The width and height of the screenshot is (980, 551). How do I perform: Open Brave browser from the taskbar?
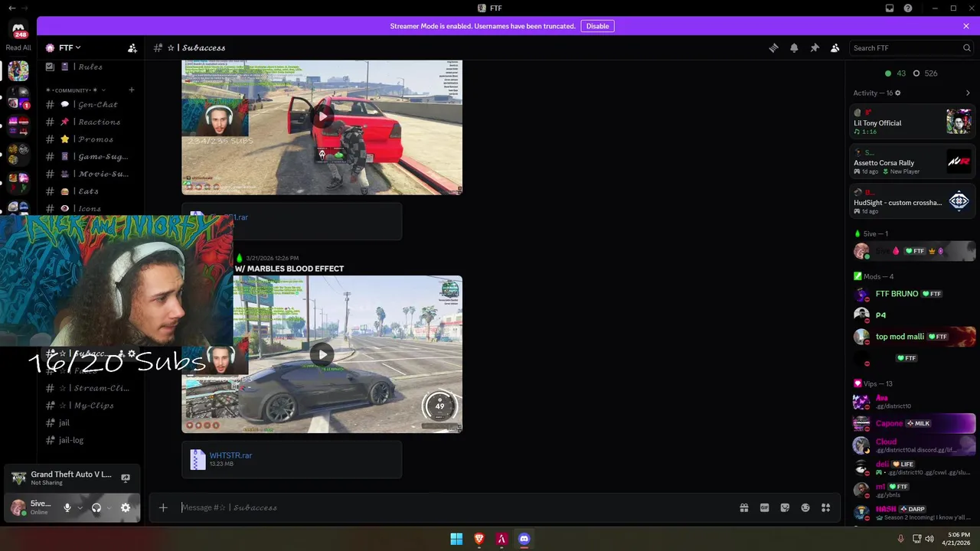click(x=479, y=539)
